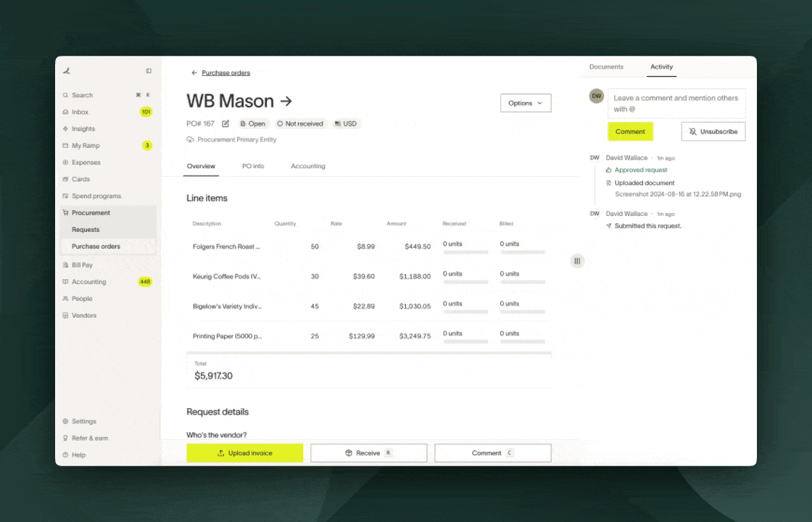Click the Received progress bar for Folgers French Roast

pyautogui.click(x=465, y=252)
